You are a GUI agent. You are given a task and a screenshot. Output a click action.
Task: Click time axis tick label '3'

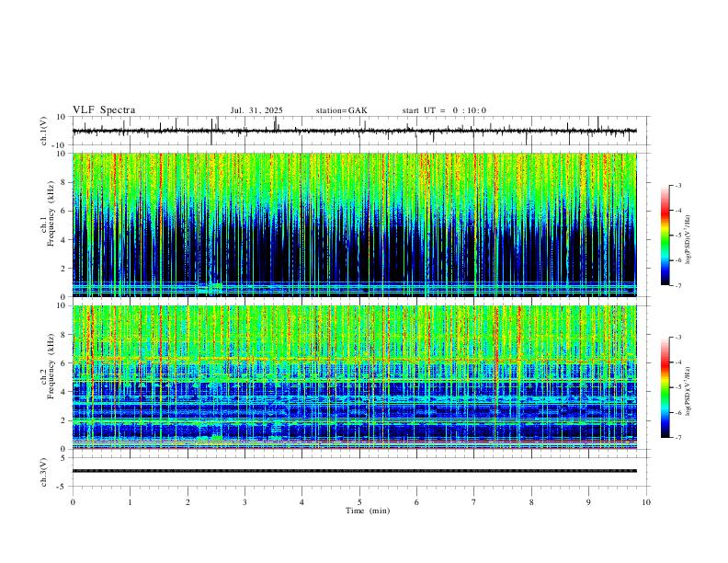pos(245,502)
